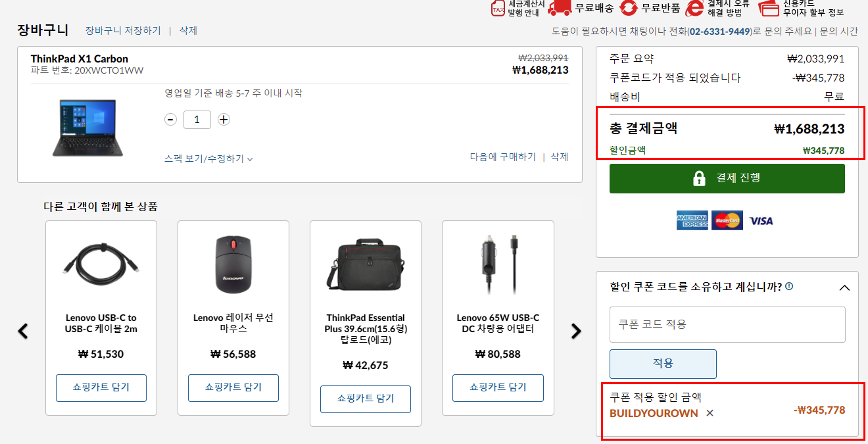Click 삭제 link in ThinkPad item row
The height and width of the screenshot is (444, 868).
(x=559, y=157)
